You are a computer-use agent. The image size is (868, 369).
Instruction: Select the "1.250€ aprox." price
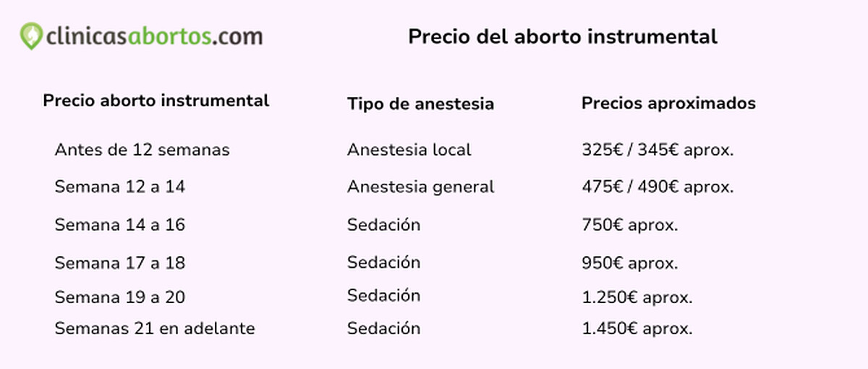coord(637,297)
